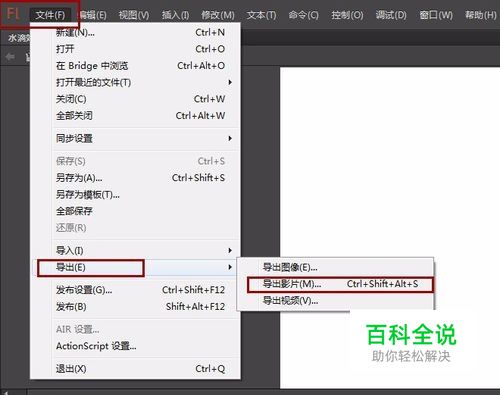The image size is (500, 395).
Task: Expand 导入(I) submenu
Action: 135,250
